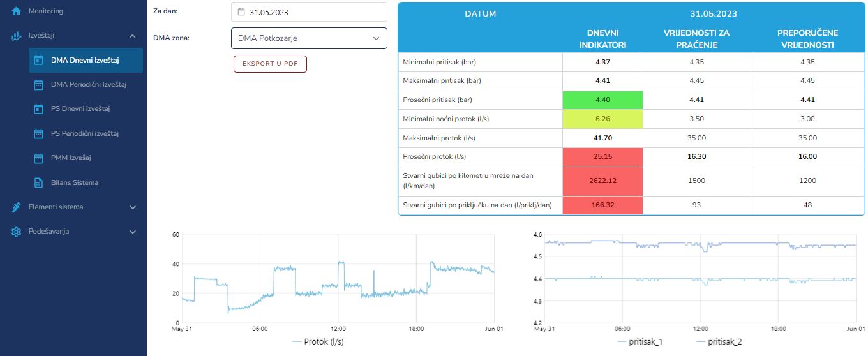Click the Monitoring home icon
The image size is (868, 356).
(17, 11)
